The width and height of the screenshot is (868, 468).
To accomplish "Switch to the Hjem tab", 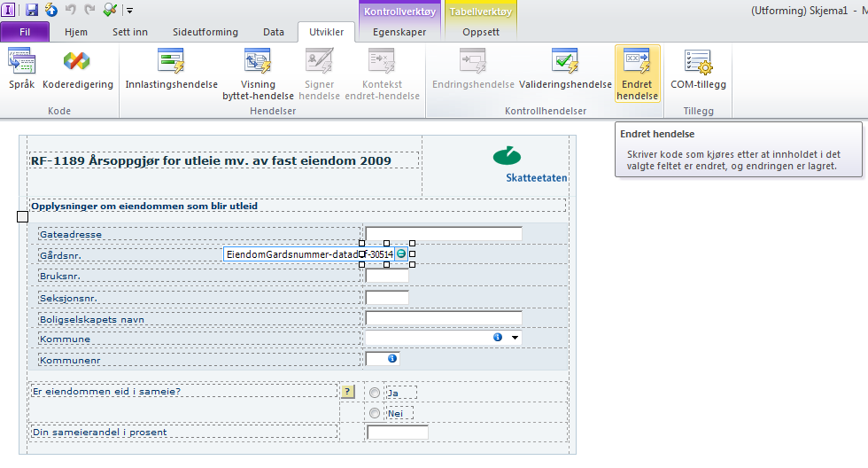I will point(76,32).
